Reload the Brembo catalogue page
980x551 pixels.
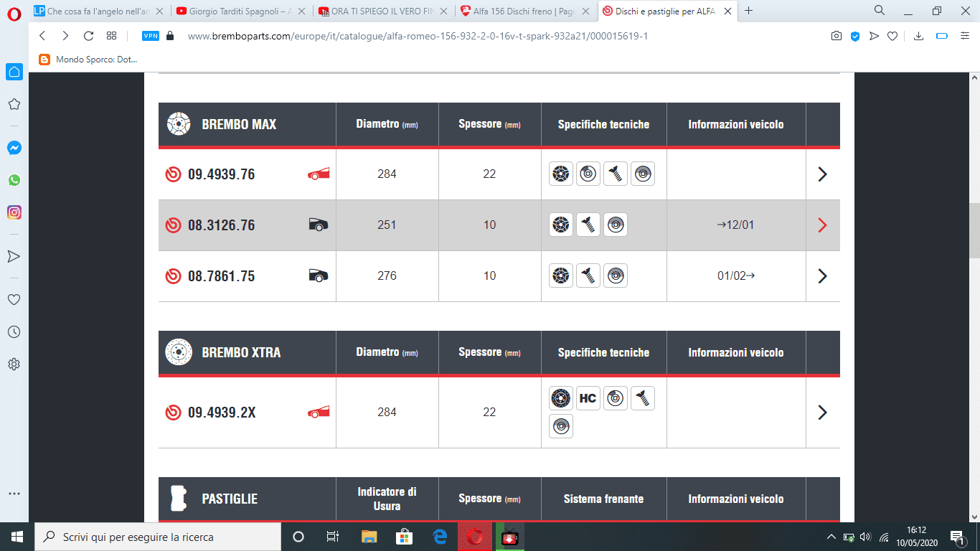click(88, 36)
